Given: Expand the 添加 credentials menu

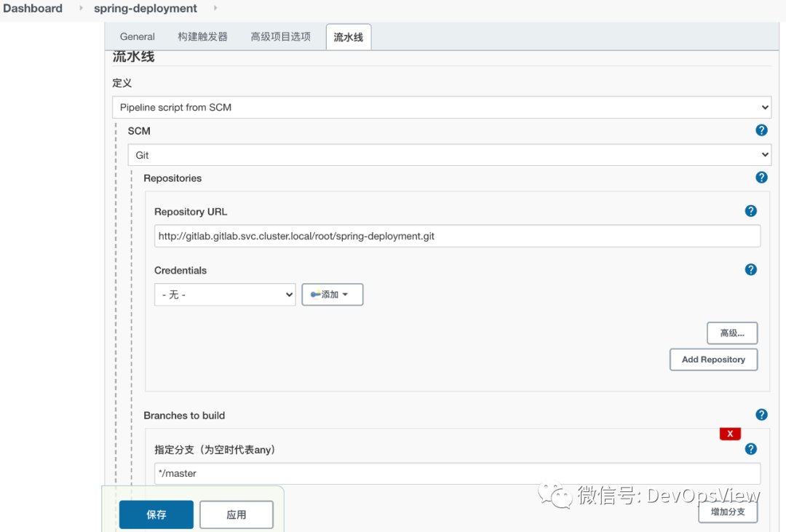Looking at the screenshot, I should pyautogui.click(x=332, y=294).
